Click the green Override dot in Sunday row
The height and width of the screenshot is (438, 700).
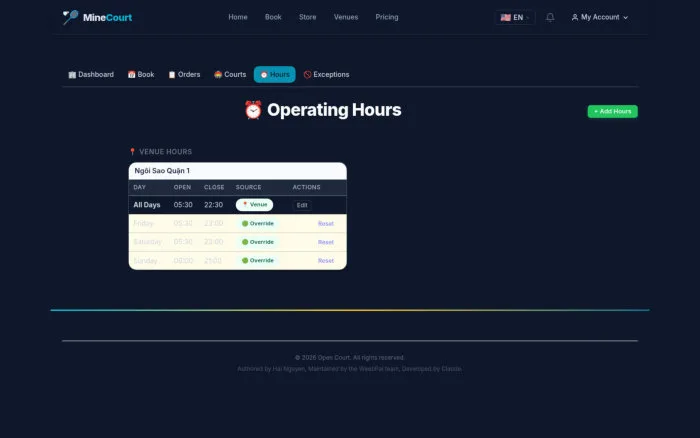click(245, 261)
